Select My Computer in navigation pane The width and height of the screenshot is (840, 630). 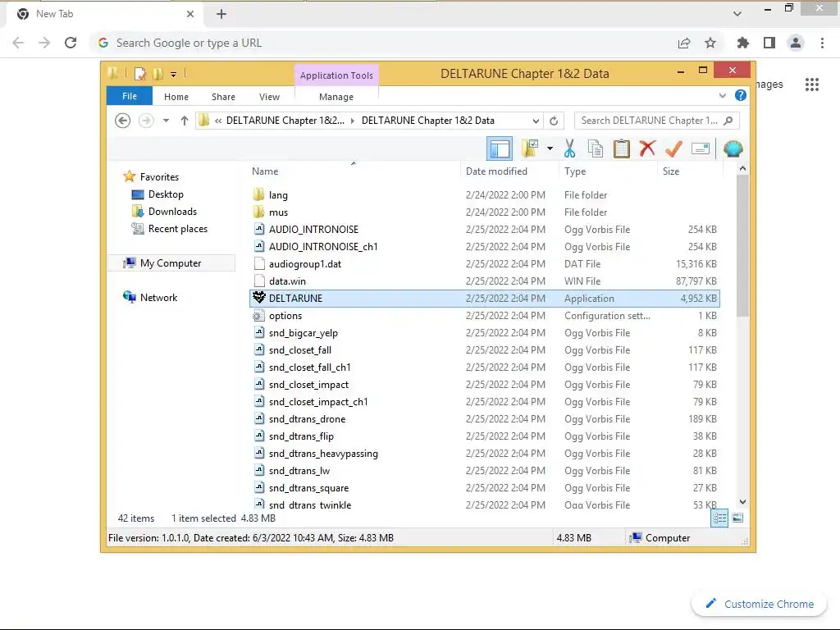[x=171, y=263]
